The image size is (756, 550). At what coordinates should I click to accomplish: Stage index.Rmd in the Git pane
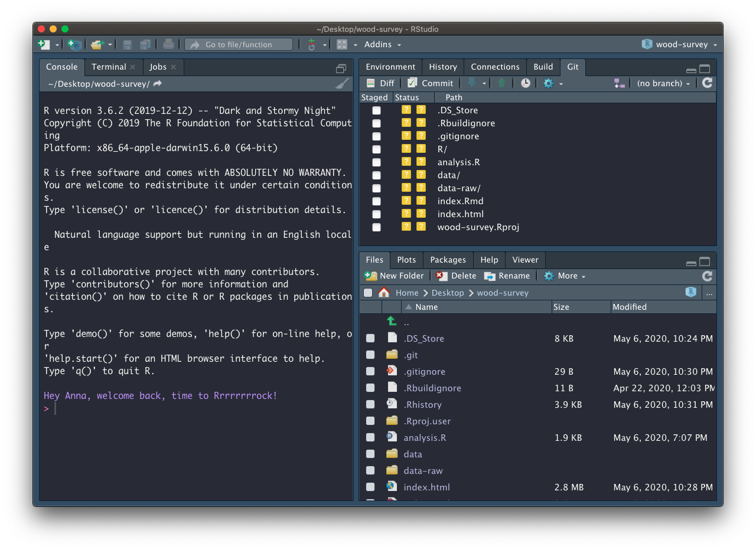click(377, 201)
